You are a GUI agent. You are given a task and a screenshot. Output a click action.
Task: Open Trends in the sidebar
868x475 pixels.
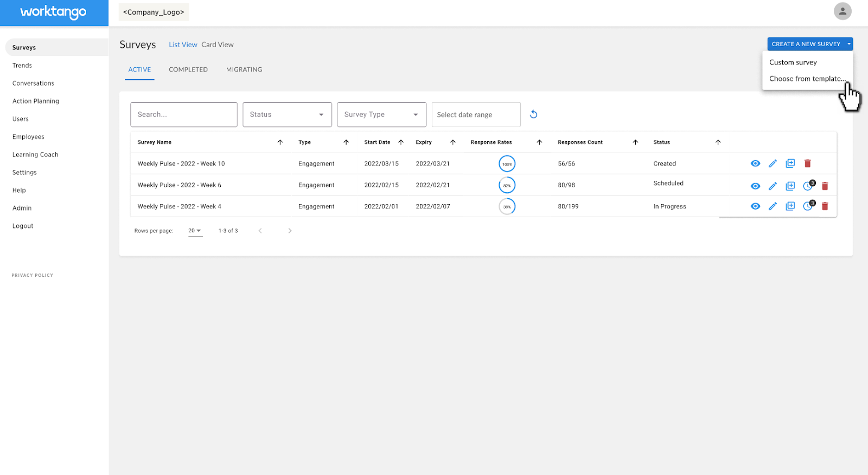[x=22, y=65]
